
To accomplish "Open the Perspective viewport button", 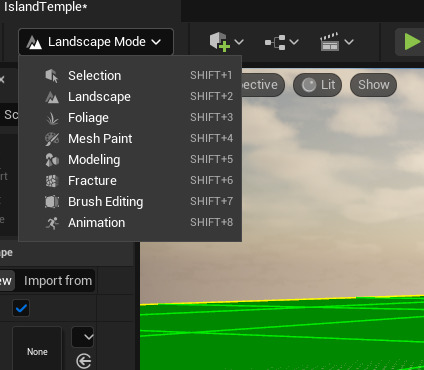I will coord(263,85).
